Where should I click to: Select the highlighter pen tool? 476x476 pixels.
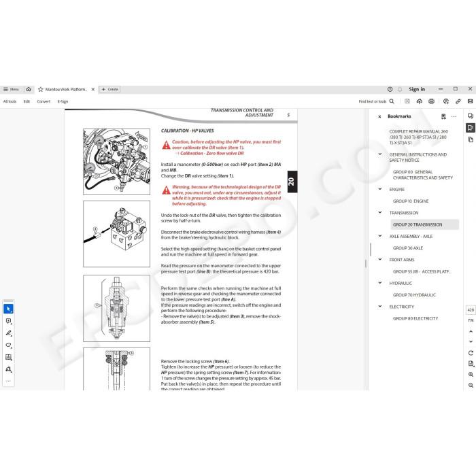pyautogui.click(x=8, y=333)
